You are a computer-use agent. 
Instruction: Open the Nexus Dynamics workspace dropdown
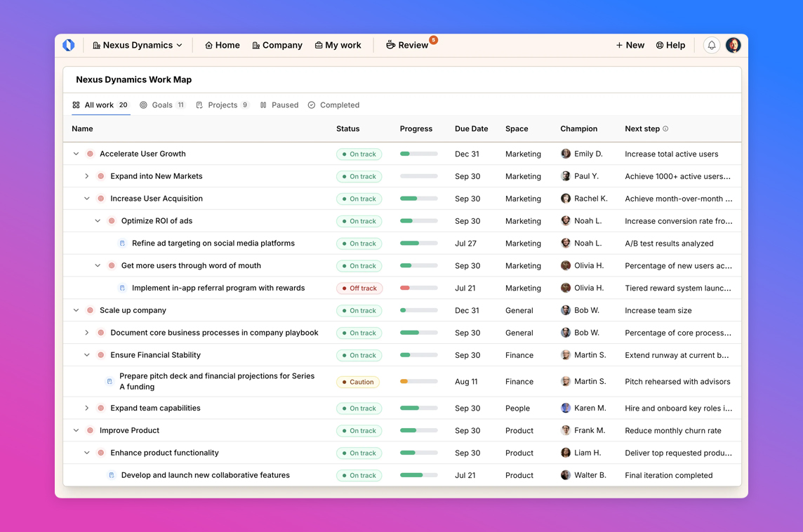(x=138, y=45)
